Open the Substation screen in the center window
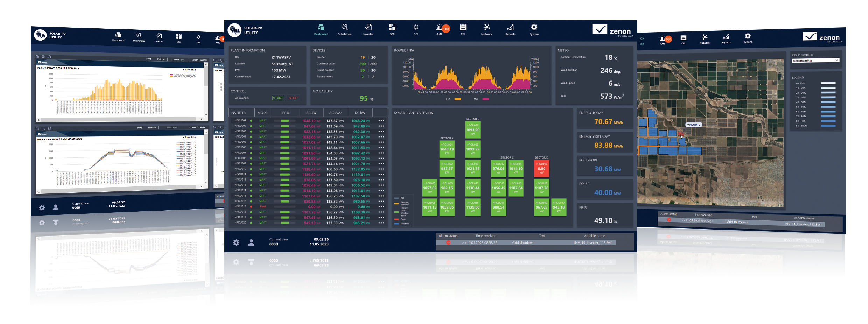Screen dimensions: 868x324 point(345,30)
